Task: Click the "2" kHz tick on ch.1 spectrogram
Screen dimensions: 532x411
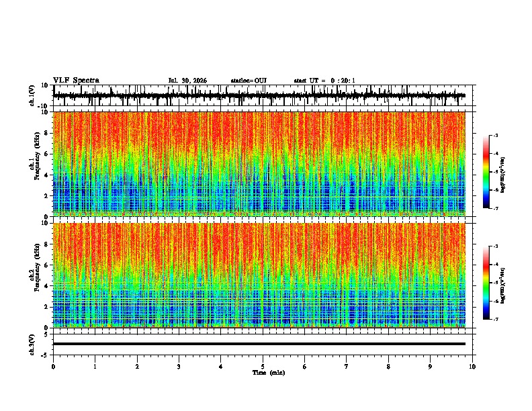Action: click(46, 195)
